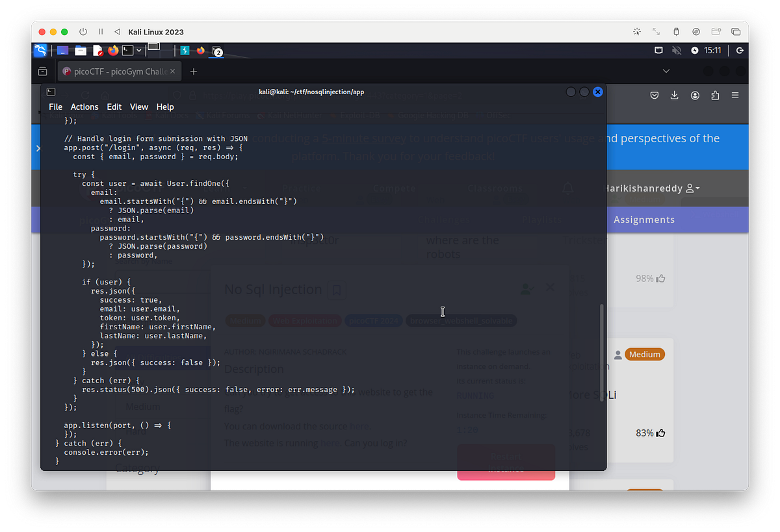Image resolution: width=780 pixels, height=532 pixels.
Task: Open the Firefox hamburger menu
Action: [735, 95]
